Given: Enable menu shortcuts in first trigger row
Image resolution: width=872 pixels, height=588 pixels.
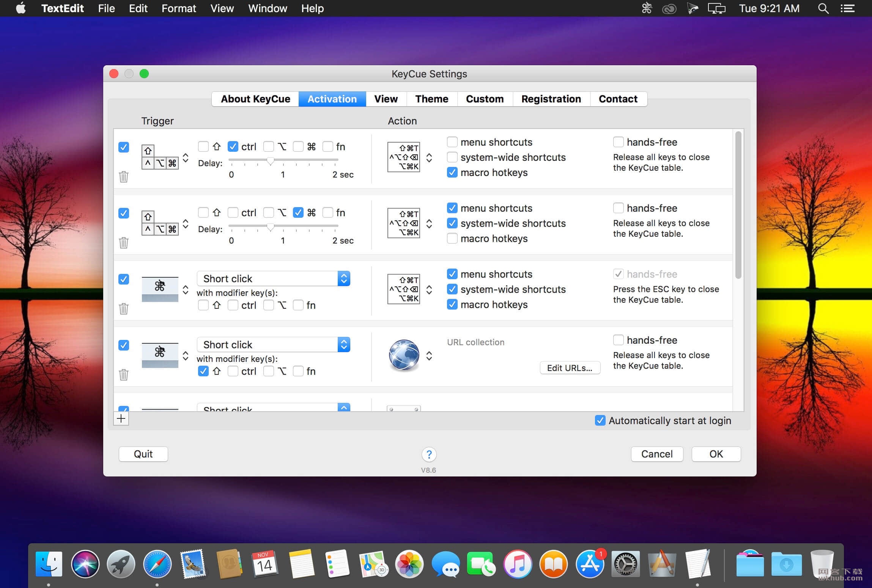Looking at the screenshot, I should tap(452, 142).
